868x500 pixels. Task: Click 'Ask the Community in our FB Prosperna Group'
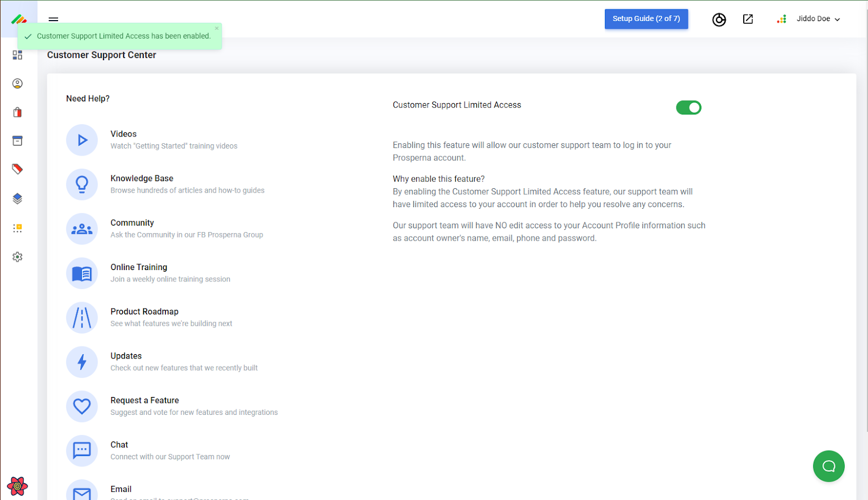tap(187, 235)
